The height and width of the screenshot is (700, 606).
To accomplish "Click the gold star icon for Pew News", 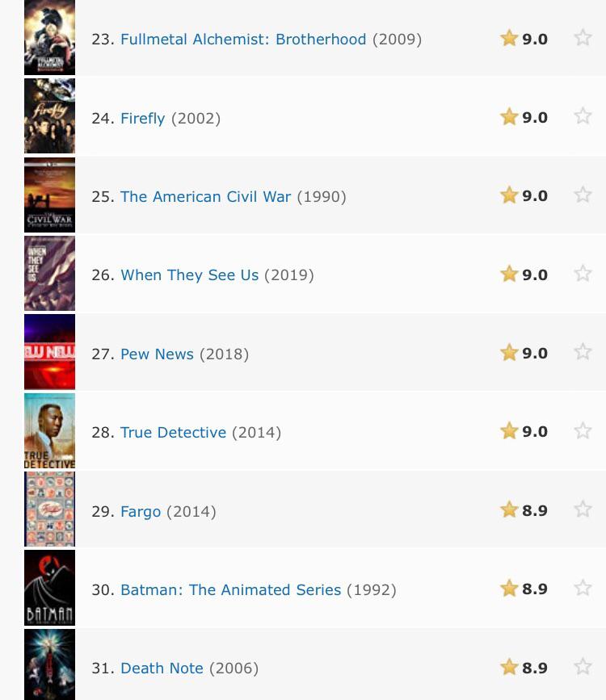I will pyautogui.click(x=509, y=352).
